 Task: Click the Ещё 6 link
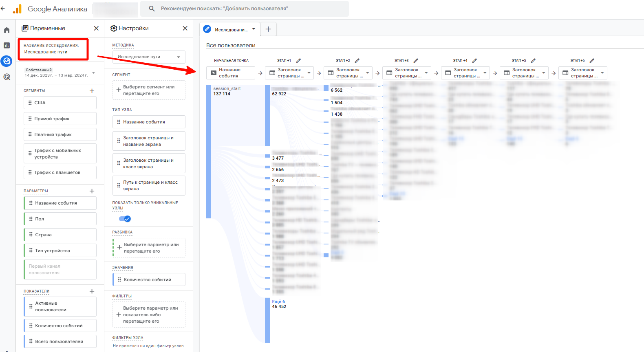(278, 301)
